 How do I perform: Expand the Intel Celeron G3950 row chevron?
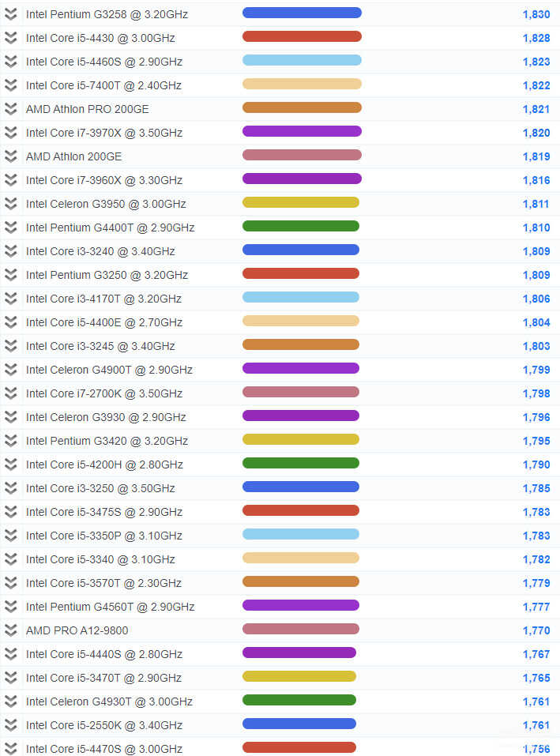tap(10, 204)
